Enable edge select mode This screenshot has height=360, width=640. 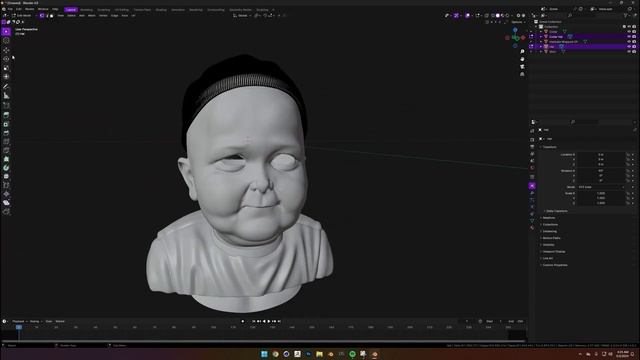pos(47,16)
